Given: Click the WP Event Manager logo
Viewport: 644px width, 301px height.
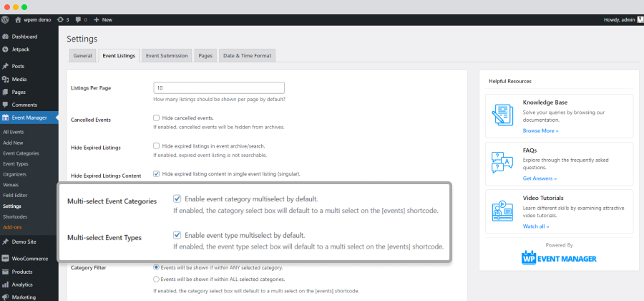Looking at the screenshot, I should [x=559, y=258].
